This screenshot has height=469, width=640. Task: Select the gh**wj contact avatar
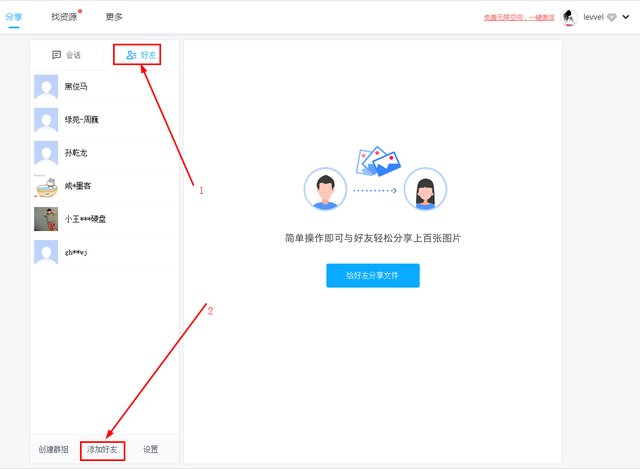tap(46, 252)
